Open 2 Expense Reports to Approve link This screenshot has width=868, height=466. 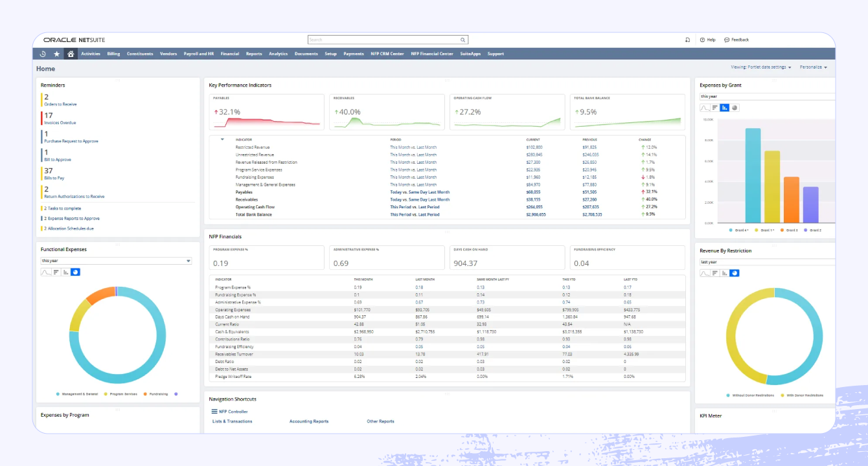tap(72, 218)
